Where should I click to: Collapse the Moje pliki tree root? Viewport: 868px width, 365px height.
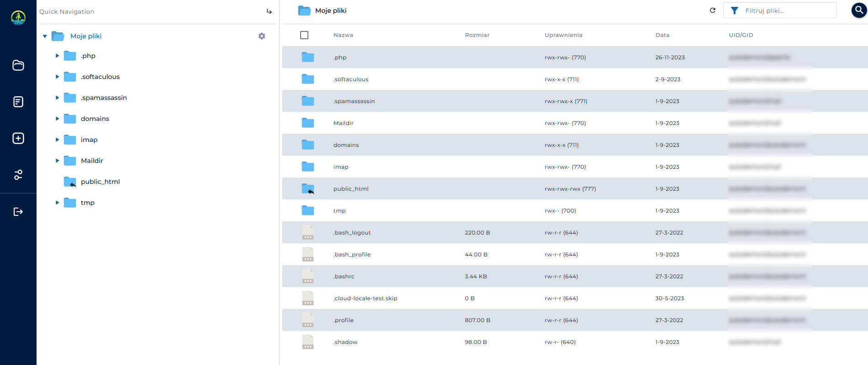tap(45, 36)
